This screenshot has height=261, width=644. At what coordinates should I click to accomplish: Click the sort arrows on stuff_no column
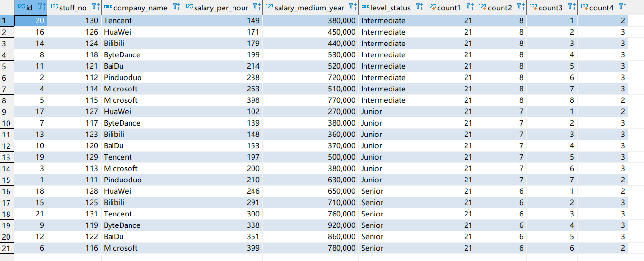click(x=99, y=7)
